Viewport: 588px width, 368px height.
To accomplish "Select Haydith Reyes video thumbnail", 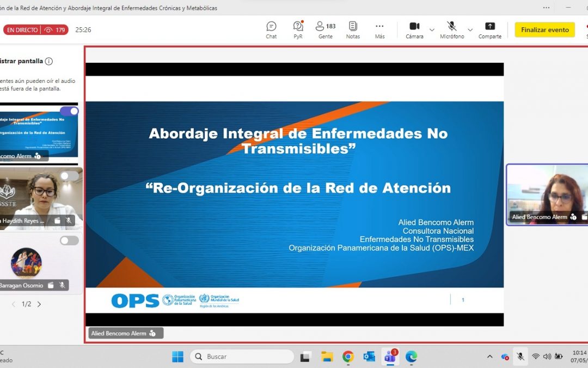I will [x=40, y=198].
